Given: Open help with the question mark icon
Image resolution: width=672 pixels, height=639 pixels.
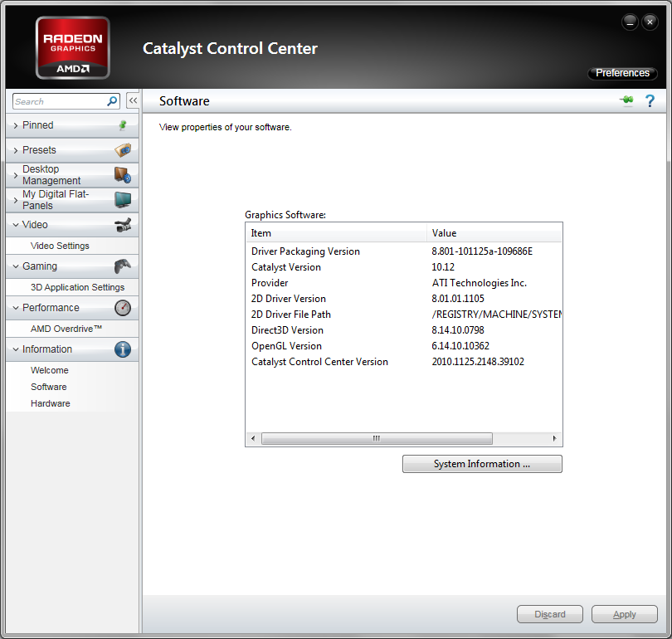Looking at the screenshot, I should (650, 100).
